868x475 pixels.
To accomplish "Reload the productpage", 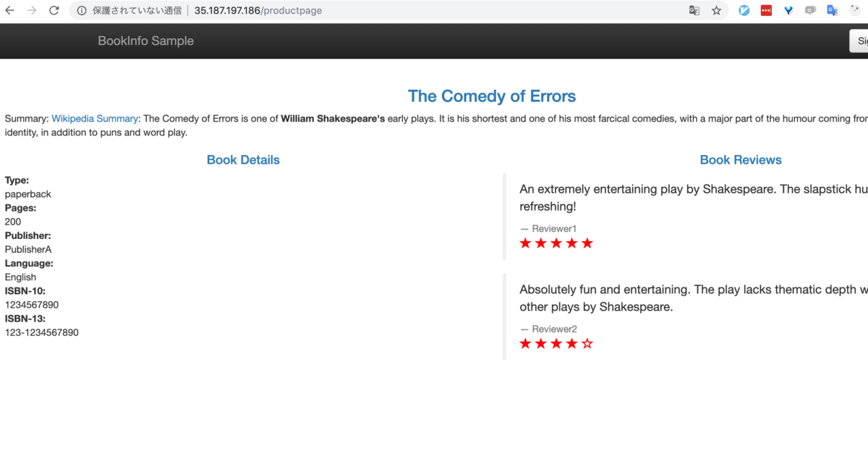I will click(54, 11).
